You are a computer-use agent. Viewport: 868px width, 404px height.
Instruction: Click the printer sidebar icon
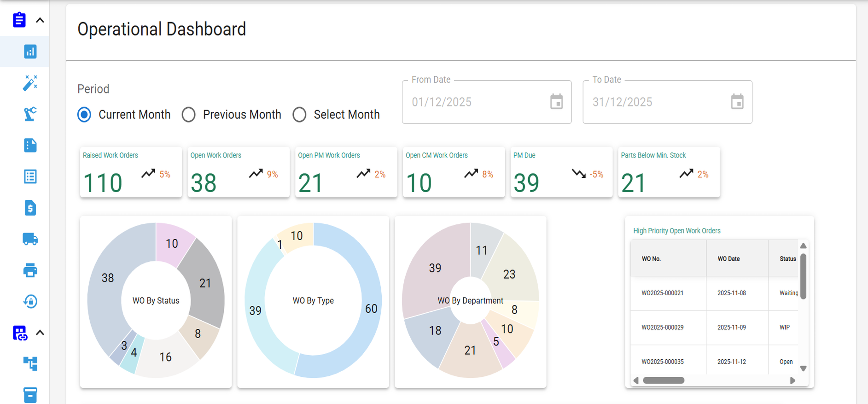pyautogui.click(x=30, y=270)
